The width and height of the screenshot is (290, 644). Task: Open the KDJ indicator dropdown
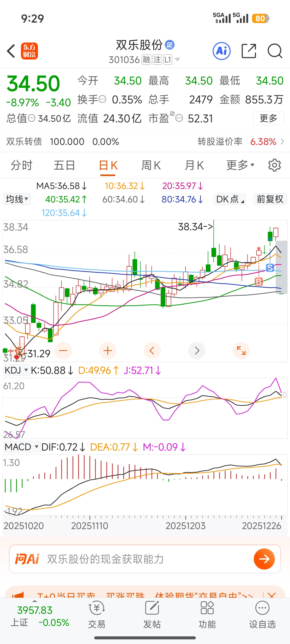[x=17, y=370]
